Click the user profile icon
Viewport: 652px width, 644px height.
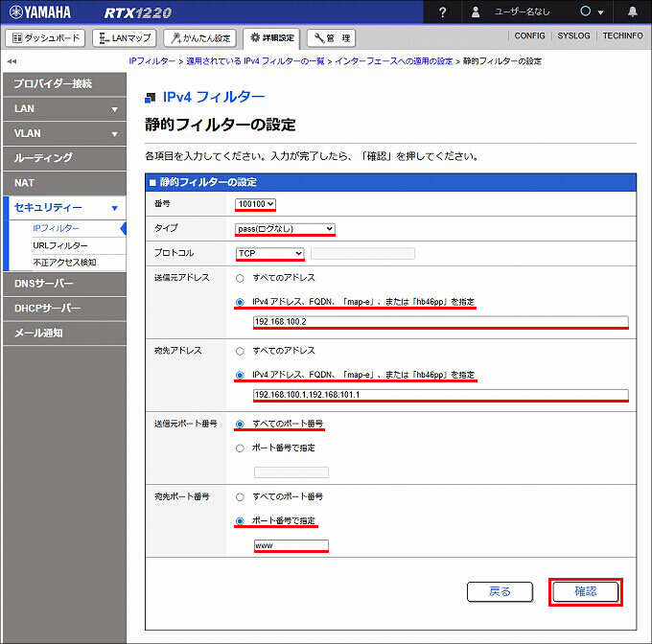(x=476, y=12)
